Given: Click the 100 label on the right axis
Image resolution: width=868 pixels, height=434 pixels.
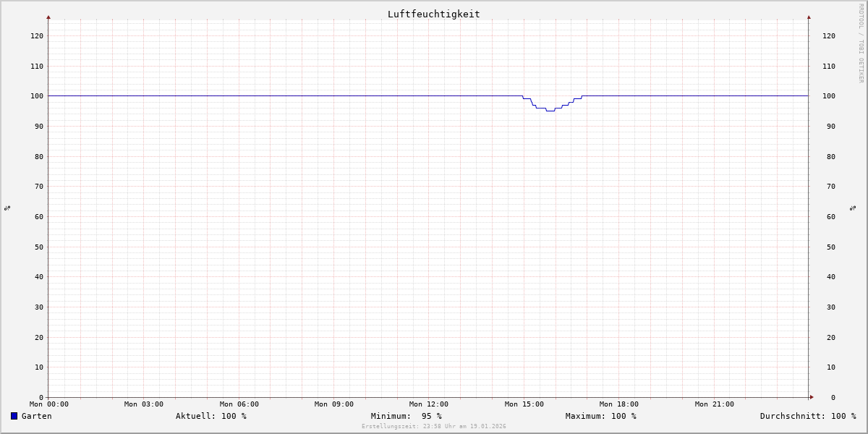Looking at the screenshot, I should coord(829,96).
